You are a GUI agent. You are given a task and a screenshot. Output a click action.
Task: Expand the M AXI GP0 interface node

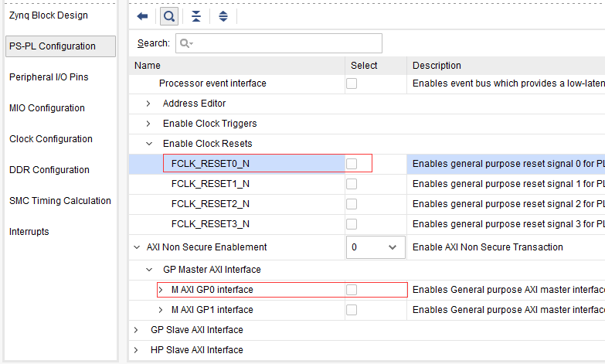coord(161,290)
